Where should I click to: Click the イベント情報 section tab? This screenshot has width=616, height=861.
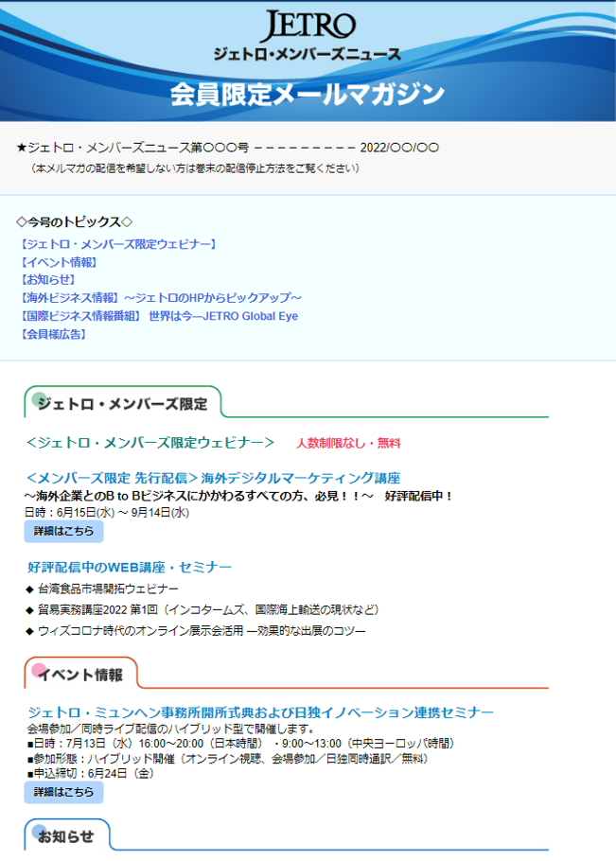pyautogui.click(x=80, y=674)
